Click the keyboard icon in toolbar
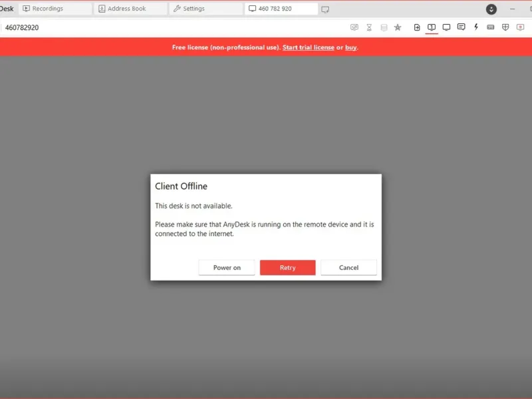This screenshot has width=532, height=399. click(x=491, y=27)
